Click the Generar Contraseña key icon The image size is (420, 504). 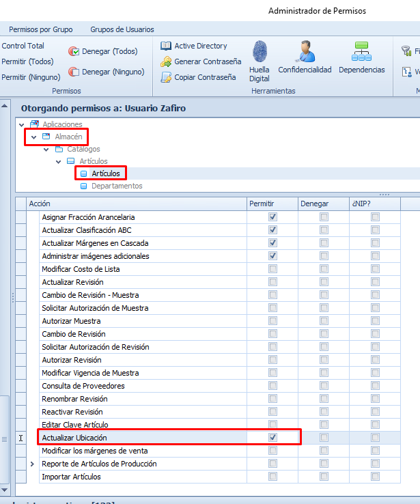click(166, 61)
